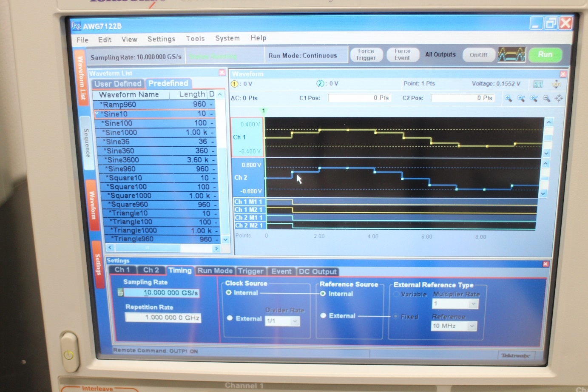Image resolution: width=588 pixels, height=392 pixels.
Task: Click the zoom in magnifier icon
Action: pos(508,98)
